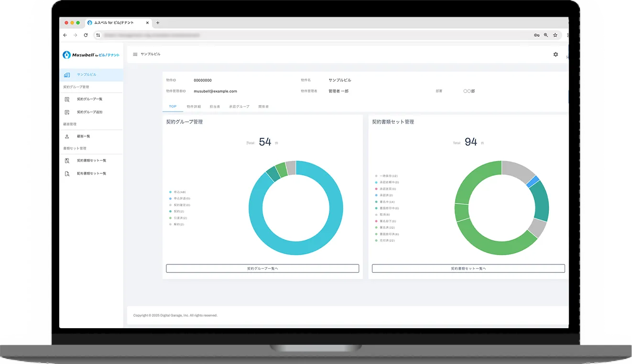
Task: Click the 契約書類セット一覧 sidebar icon
Action: click(67, 161)
